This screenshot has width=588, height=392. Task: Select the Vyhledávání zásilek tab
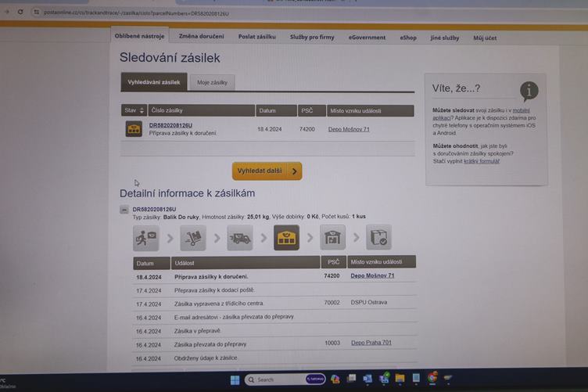pyautogui.click(x=154, y=82)
